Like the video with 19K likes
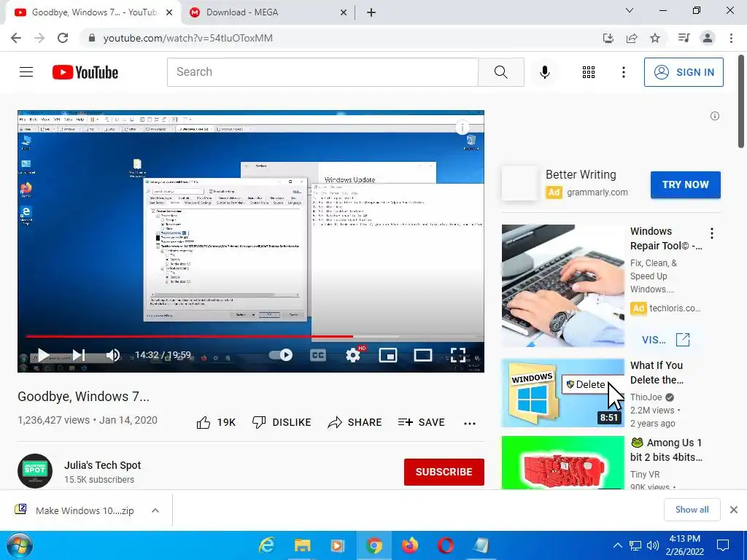This screenshot has height=560, width=747. [x=216, y=422]
